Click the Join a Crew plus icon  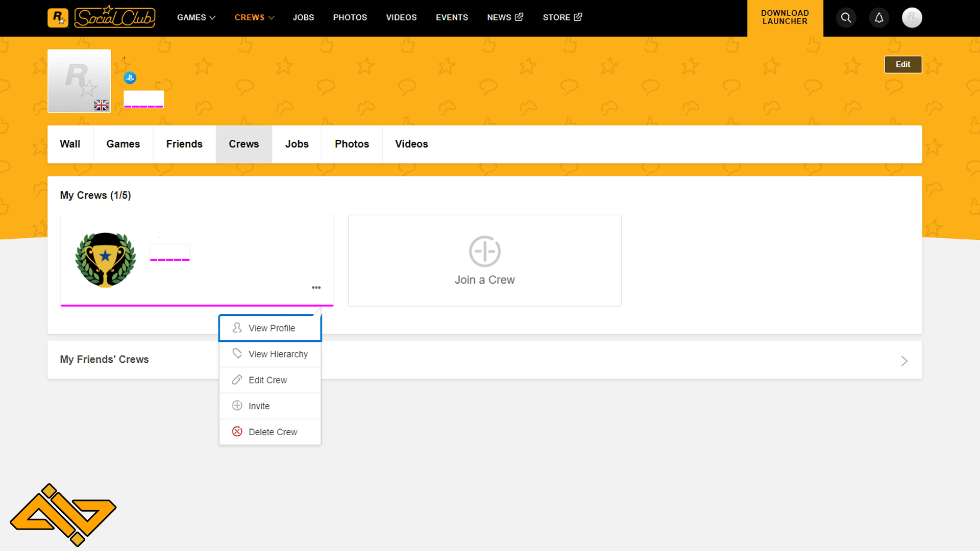click(485, 251)
